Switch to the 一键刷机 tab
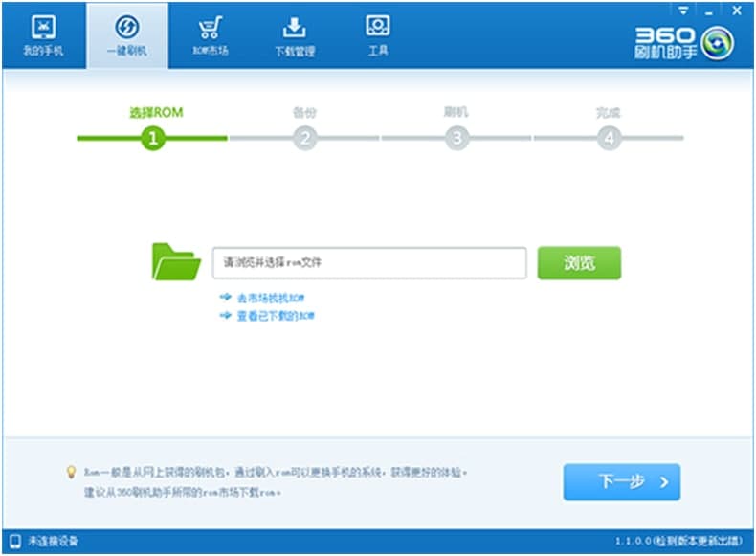Viewport: 756px width, 556px height. pos(127,35)
